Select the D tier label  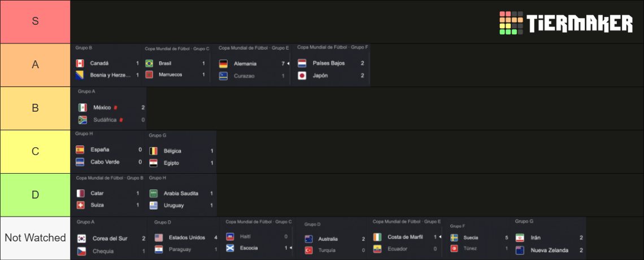pyautogui.click(x=36, y=195)
